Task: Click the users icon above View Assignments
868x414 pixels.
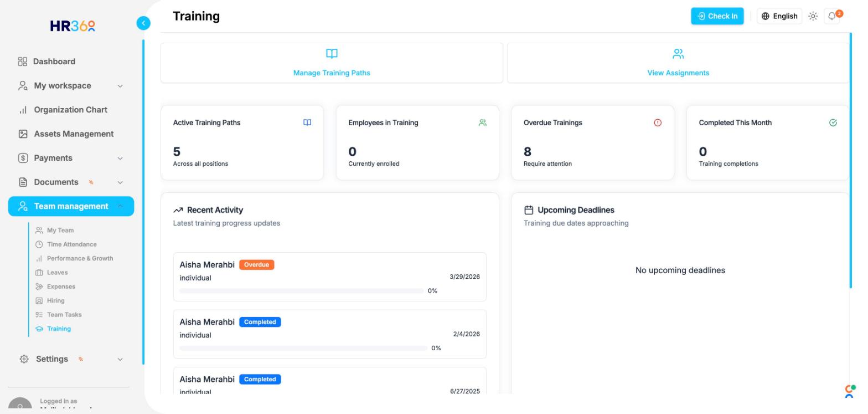Action: tap(678, 54)
